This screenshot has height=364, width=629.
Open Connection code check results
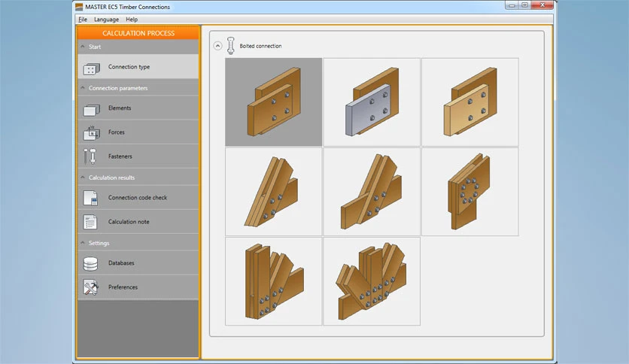138,197
